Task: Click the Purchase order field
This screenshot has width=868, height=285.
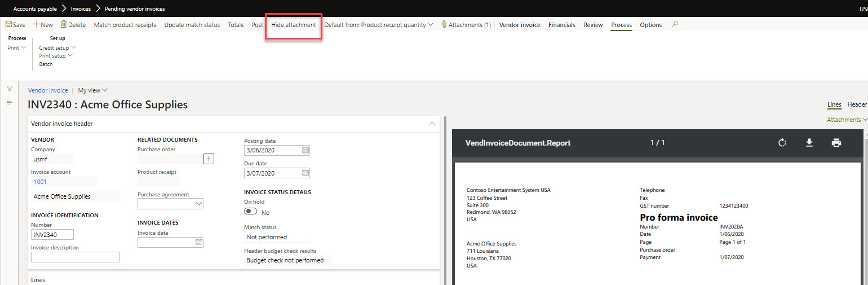Action: pyautogui.click(x=170, y=159)
